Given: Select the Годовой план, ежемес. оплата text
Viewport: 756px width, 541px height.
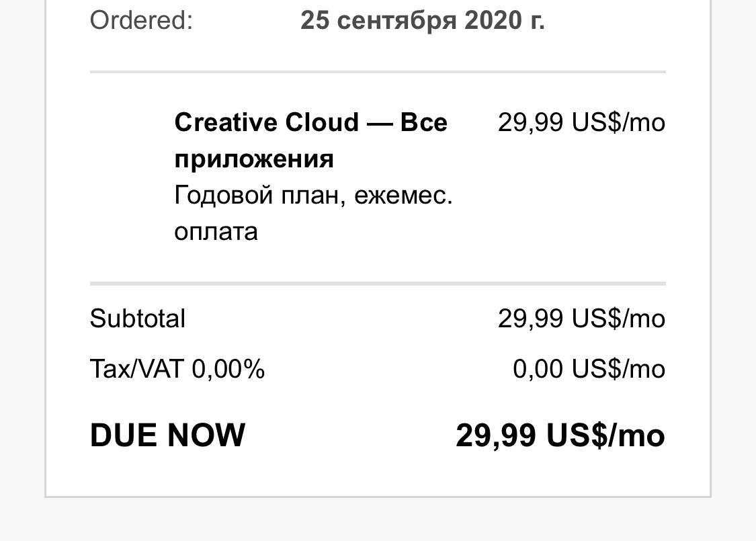Looking at the screenshot, I should [313, 213].
